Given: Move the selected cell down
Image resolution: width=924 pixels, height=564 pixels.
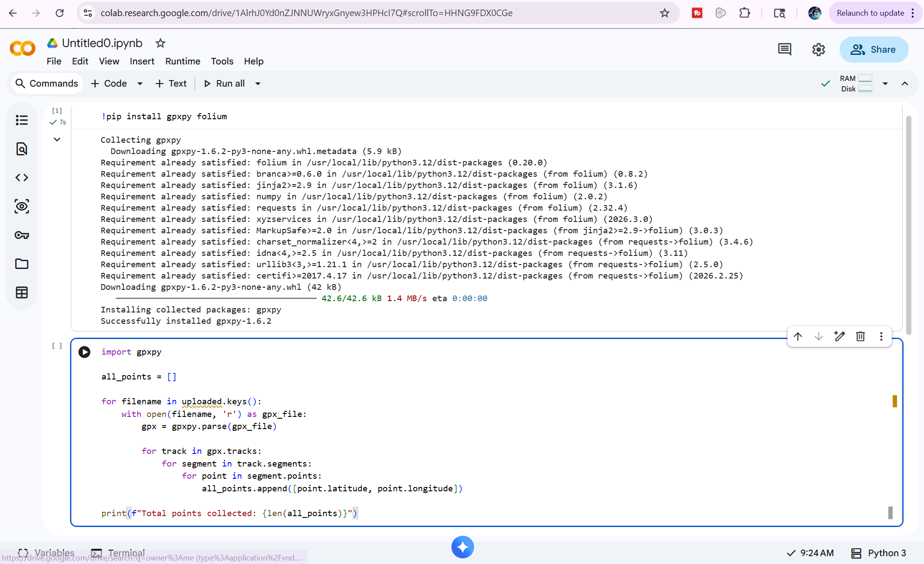Looking at the screenshot, I should click(x=819, y=336).
